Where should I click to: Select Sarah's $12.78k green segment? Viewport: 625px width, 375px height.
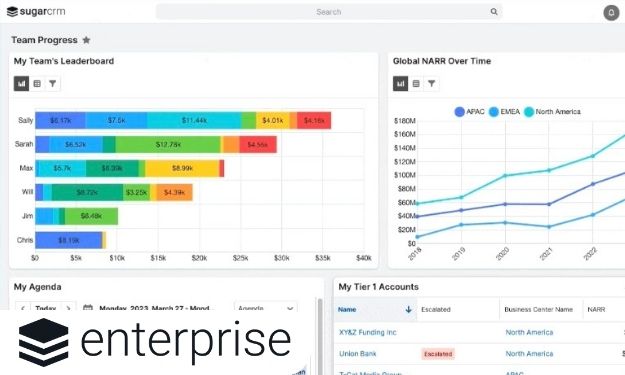click(168, 144)
